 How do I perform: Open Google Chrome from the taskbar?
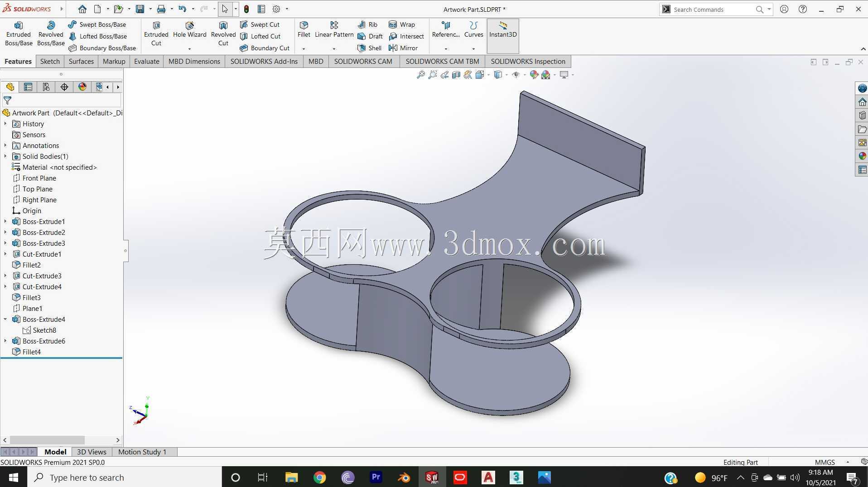tap(319, 477)
